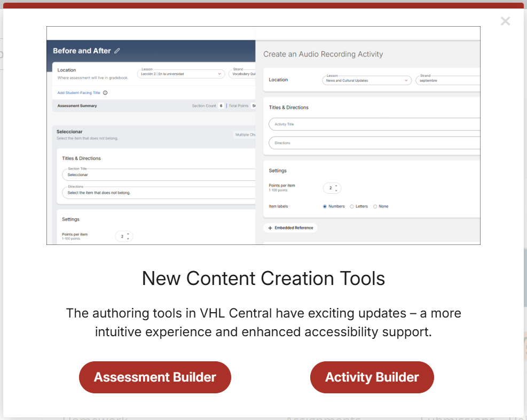This screenshot has height=420, width=527.
Task: Click the New Content Creation Tools heading
Action: point(263,278)
